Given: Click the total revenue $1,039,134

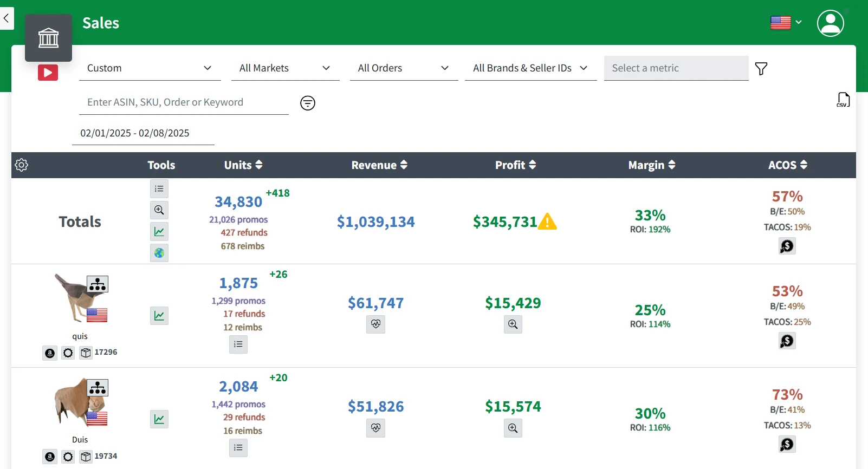Looking at the screenshot, I should (376, 222).
